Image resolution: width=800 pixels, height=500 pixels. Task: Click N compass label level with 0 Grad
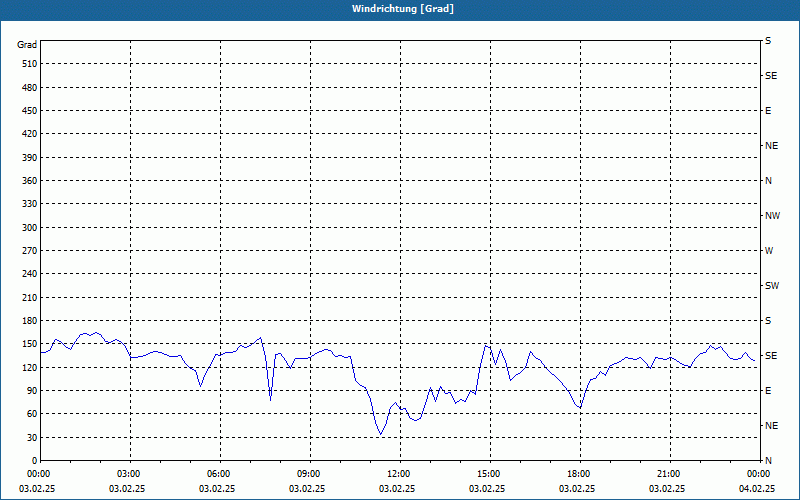tap(769, 460)
